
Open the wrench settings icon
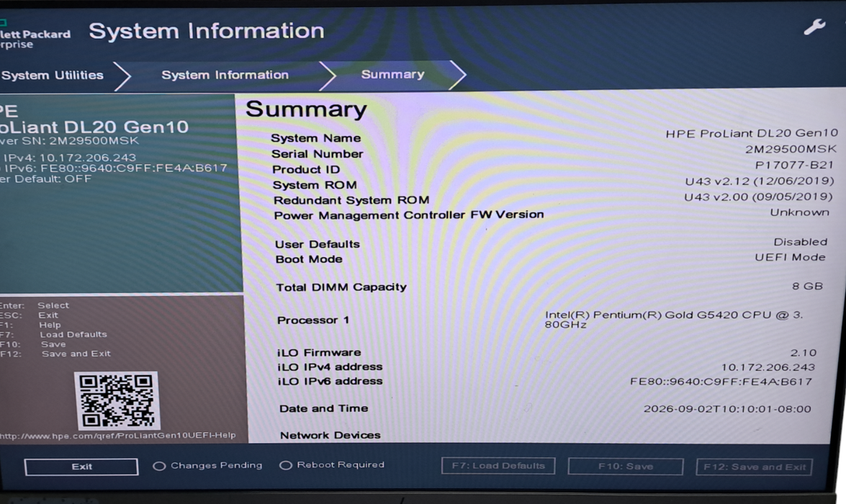pos(814,27)
